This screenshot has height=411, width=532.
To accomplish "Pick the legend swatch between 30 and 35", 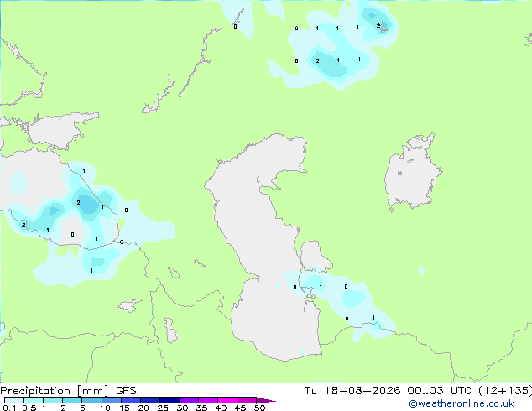I will (188, 400).
